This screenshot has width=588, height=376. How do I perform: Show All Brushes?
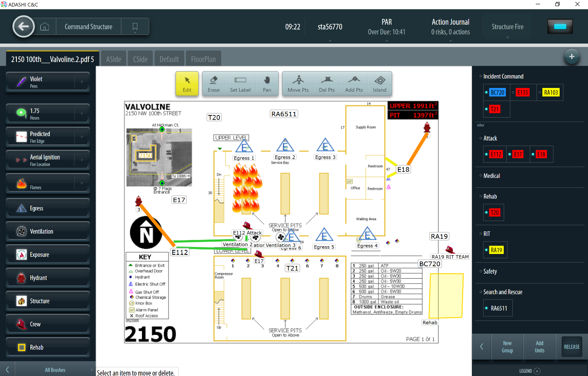click(55, 370)
